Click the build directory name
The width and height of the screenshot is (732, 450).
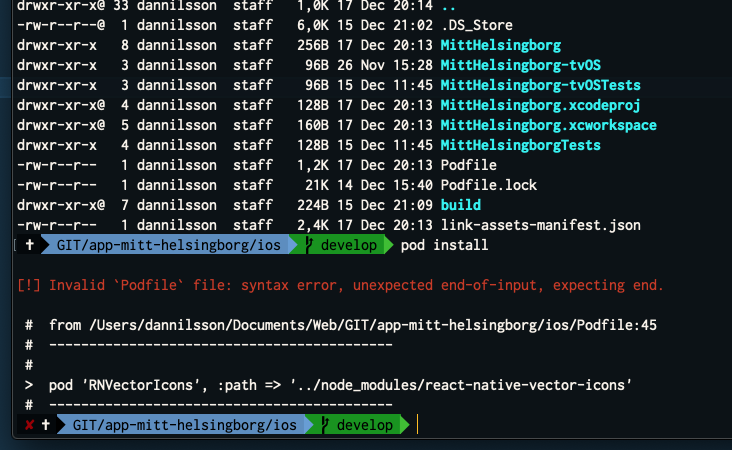click(461, 205)
